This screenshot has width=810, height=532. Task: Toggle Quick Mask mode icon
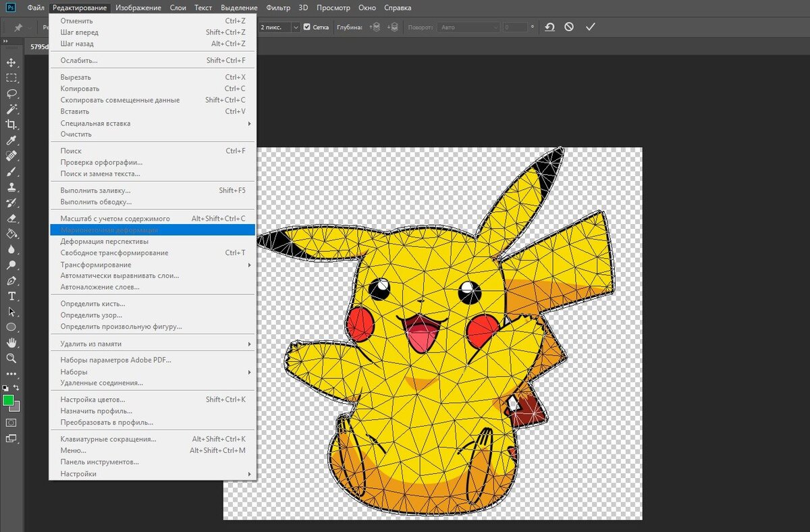click(11, 422)
